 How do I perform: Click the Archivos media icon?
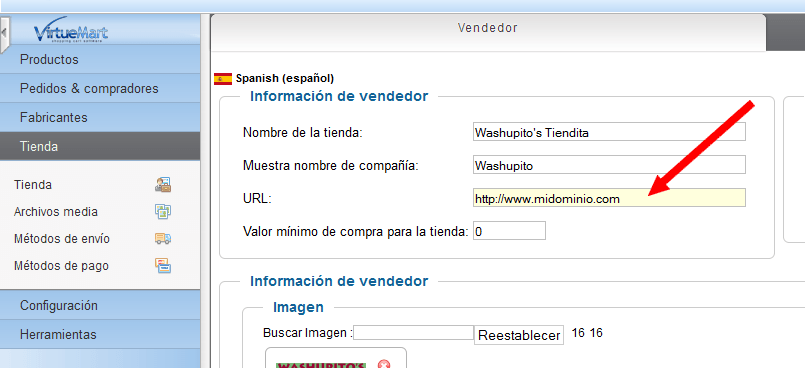click(163, 211)
